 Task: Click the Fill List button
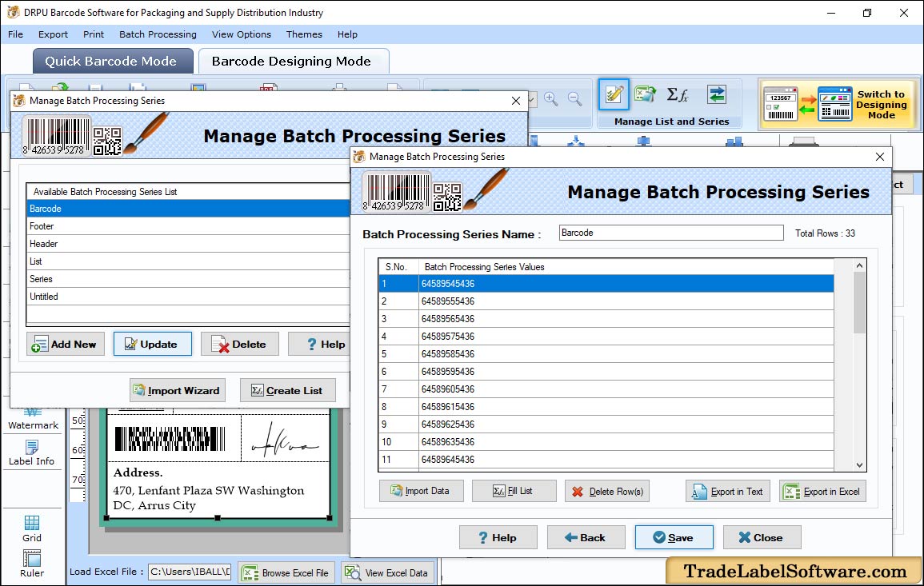[x=514, y=491]
